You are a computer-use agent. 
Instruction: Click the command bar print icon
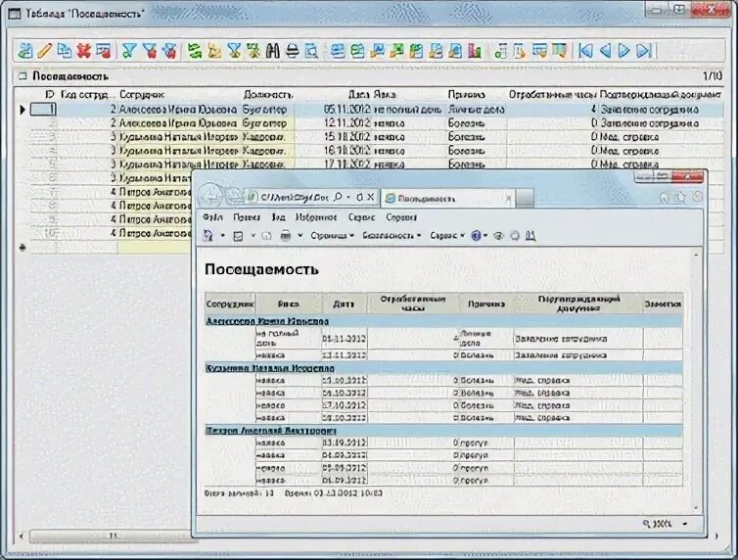[x=286, y=235]
